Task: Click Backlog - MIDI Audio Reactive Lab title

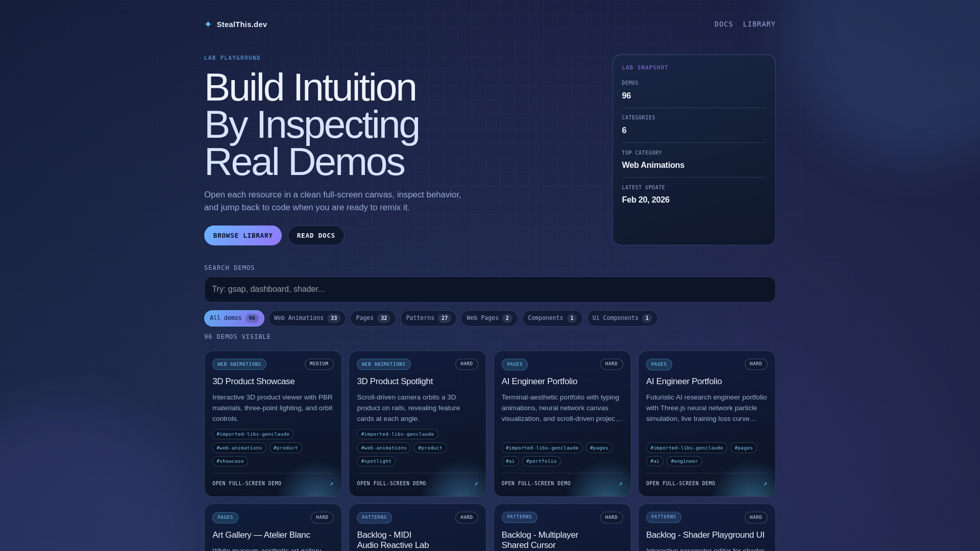Action: tap(393, 540)
